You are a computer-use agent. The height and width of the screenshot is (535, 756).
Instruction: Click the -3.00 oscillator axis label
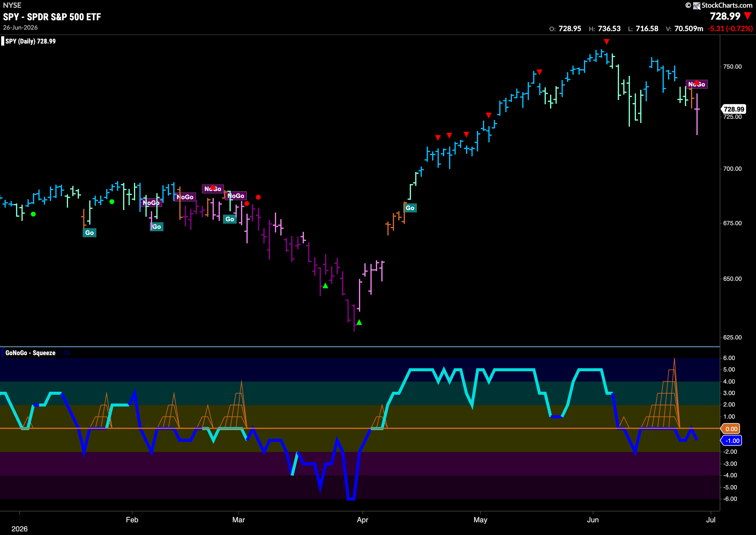click(x=730, y=463)
